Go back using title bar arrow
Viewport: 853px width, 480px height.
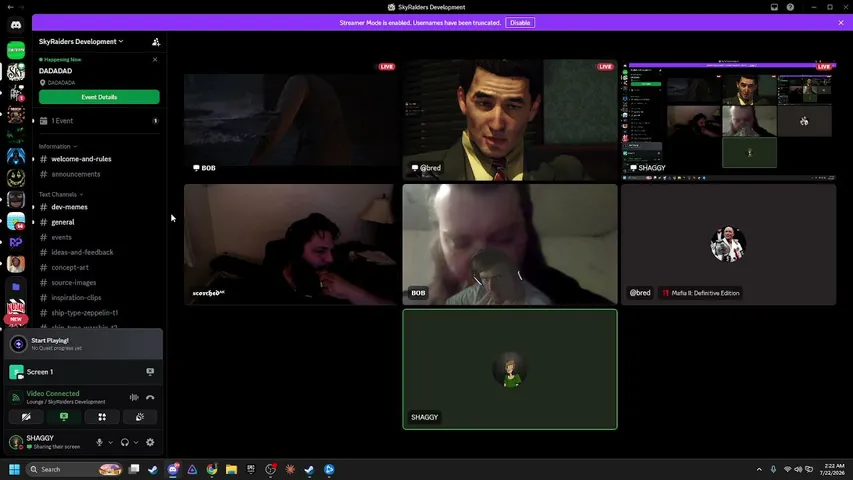[10, 7]
